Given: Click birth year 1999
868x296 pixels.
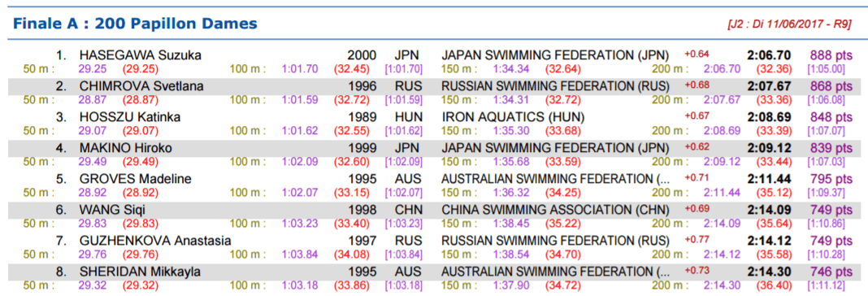Looking at the screenshot, I should coord(362,149).
